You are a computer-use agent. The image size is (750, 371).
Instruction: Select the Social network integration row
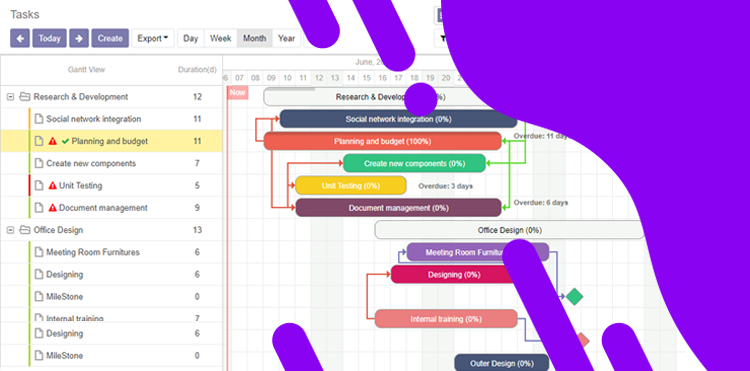111,119
